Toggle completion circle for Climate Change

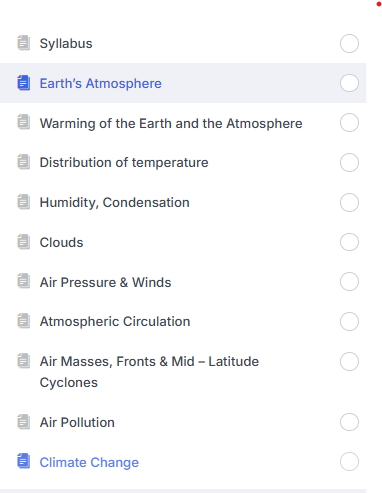[349, 461]
